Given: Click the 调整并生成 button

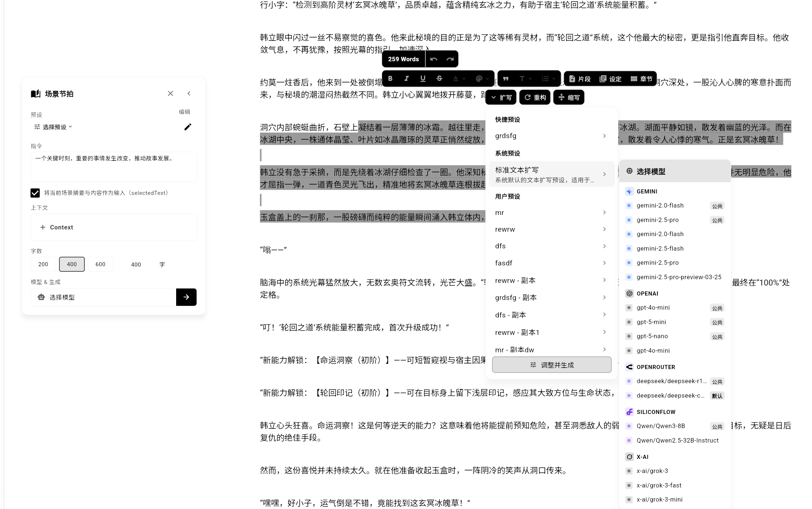Looking at the screenshot, I should (551, 365).
